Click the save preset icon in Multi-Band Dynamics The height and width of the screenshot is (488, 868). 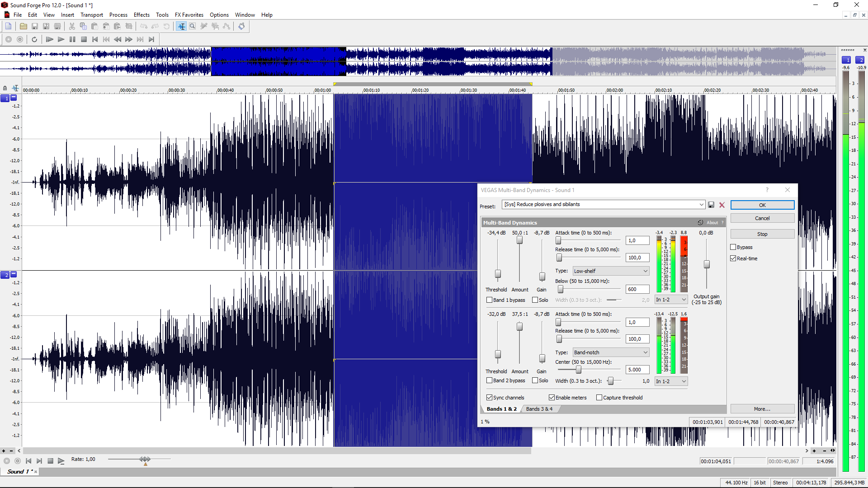click(711, 204)
